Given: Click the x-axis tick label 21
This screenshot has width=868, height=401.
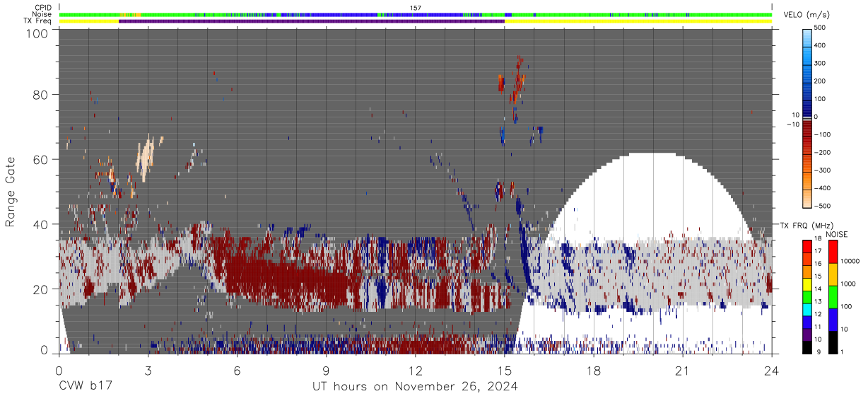Looking at the screenshot, I should coord(683,371).
